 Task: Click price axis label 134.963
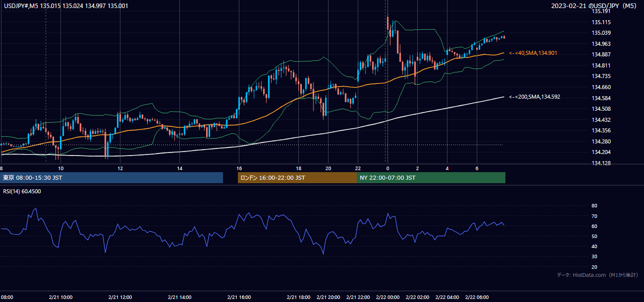pos(601,44)
